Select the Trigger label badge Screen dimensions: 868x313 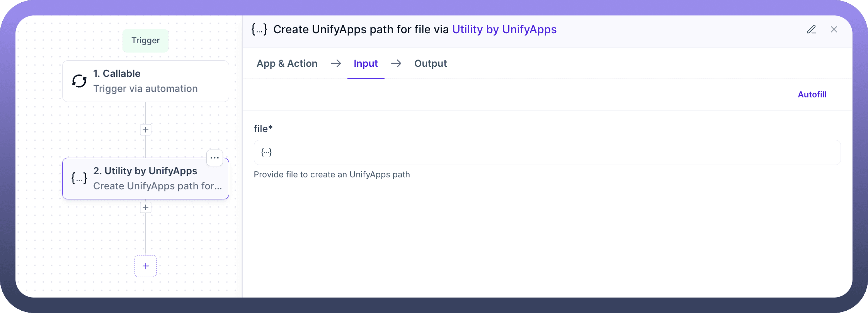tap(145, 41)
